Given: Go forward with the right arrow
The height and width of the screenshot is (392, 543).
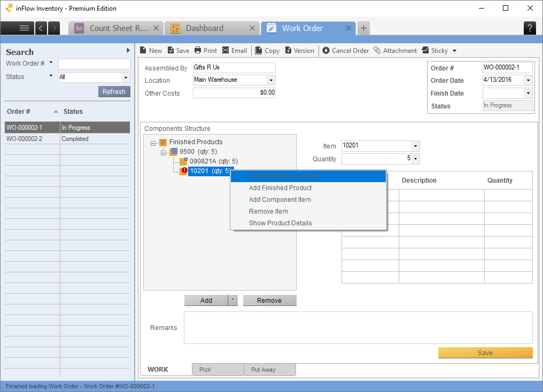Looking at the screenshot, I should click(x=54, y=28).
